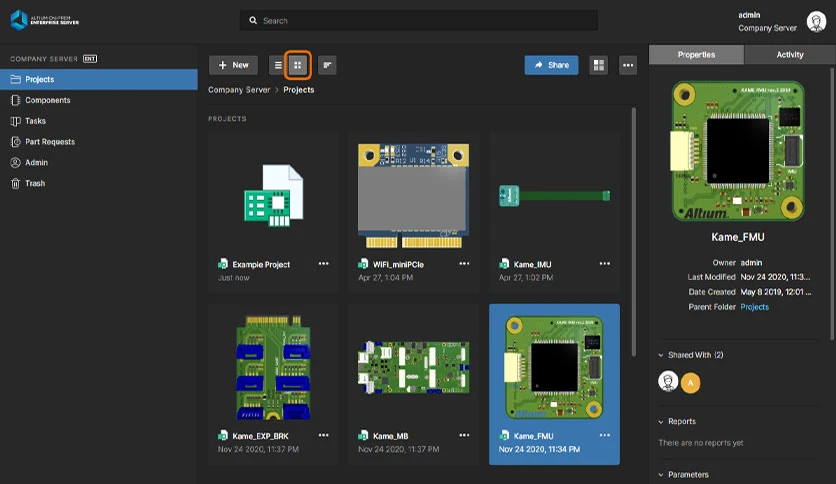The height and width of the screenshot is (484, 836).
Task: Open the sort options icon
Action: [x=327, y=65]
